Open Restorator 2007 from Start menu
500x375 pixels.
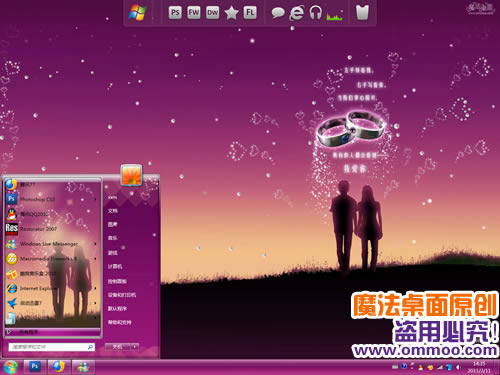coord(53,229)
